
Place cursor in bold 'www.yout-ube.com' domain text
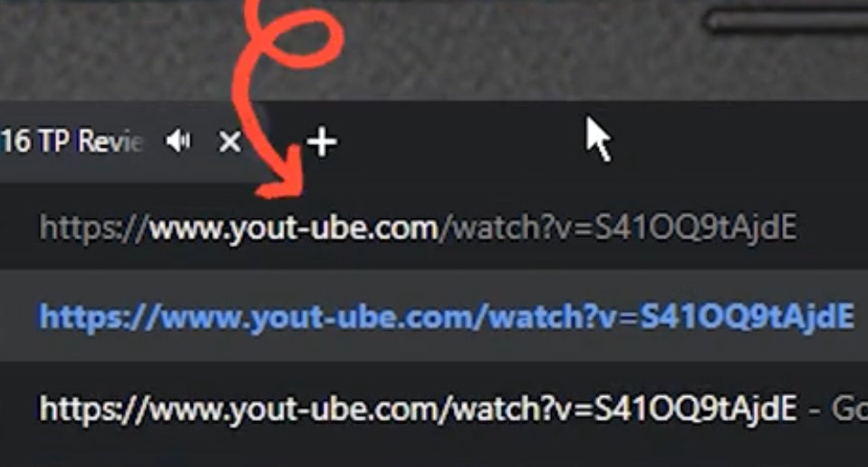[294, 228]
